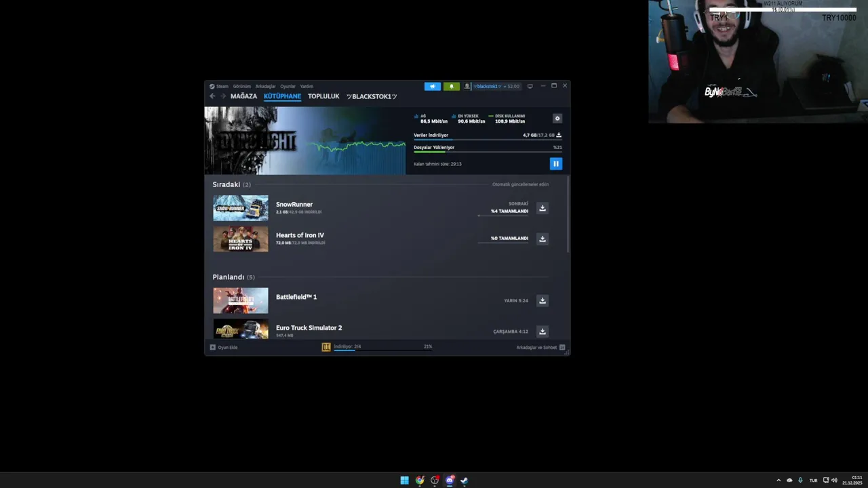Select the KÜTÜPHANE tab

click(x=282, y=96)
